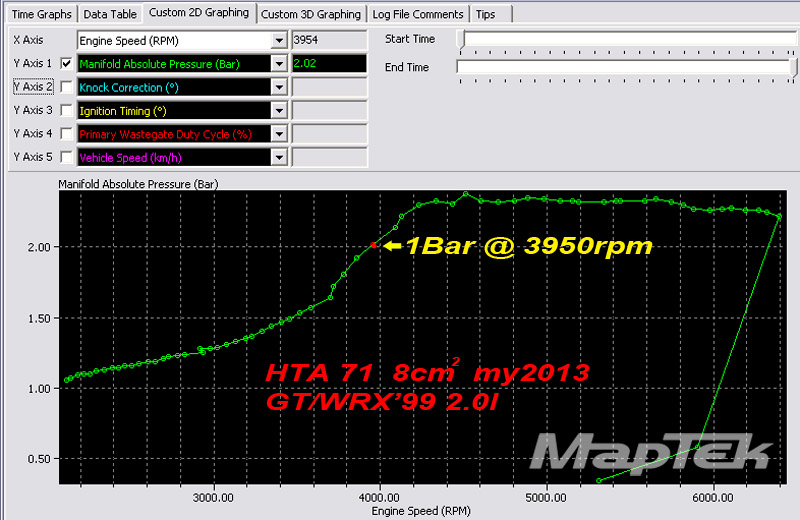This screenshot has width=800, height=520.
Task: Click the Knock Correction combo box text
Action: [129, 88]
